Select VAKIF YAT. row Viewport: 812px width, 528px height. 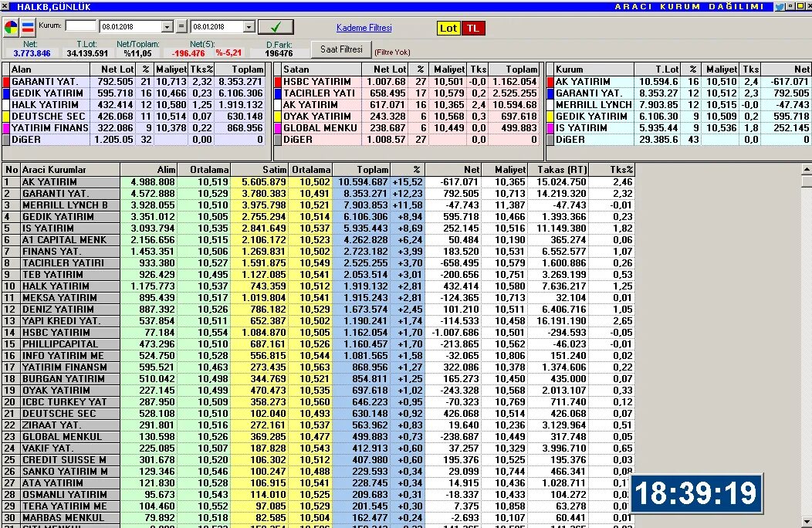pyautogui.click(x=319, y=448)
